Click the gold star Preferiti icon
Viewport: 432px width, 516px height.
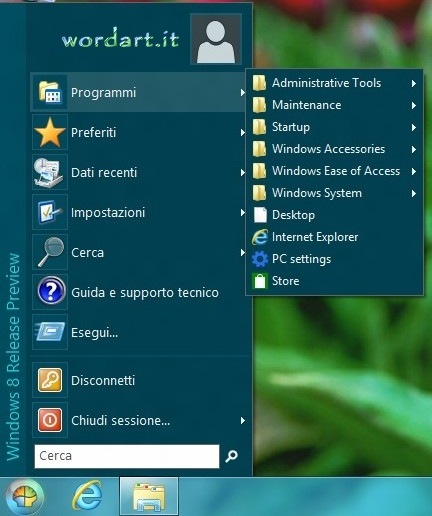coord(50,132)
